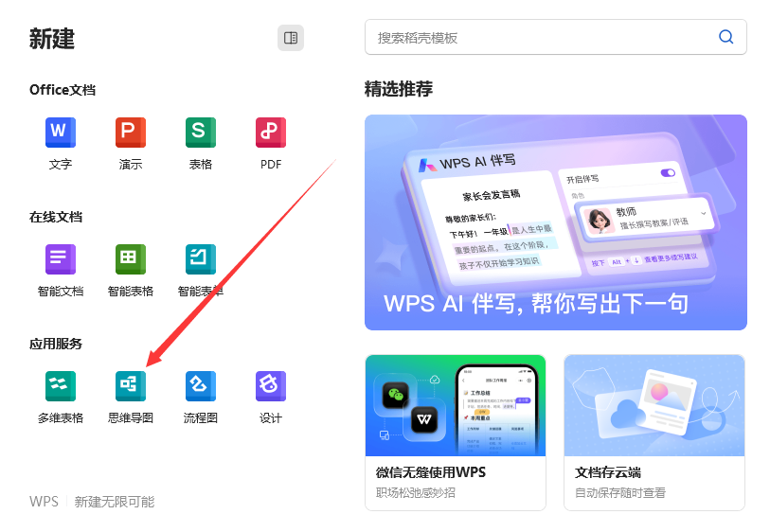Screen dimensions: 770x532
Task: Click the magnifier search icon
Action: pos(726,37)
